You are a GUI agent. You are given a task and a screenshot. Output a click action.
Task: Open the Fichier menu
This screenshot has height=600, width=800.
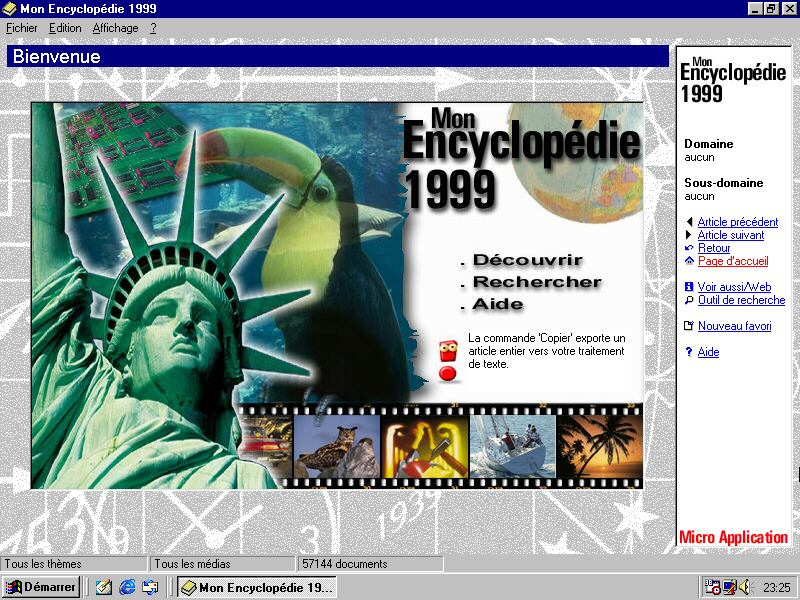21,29
